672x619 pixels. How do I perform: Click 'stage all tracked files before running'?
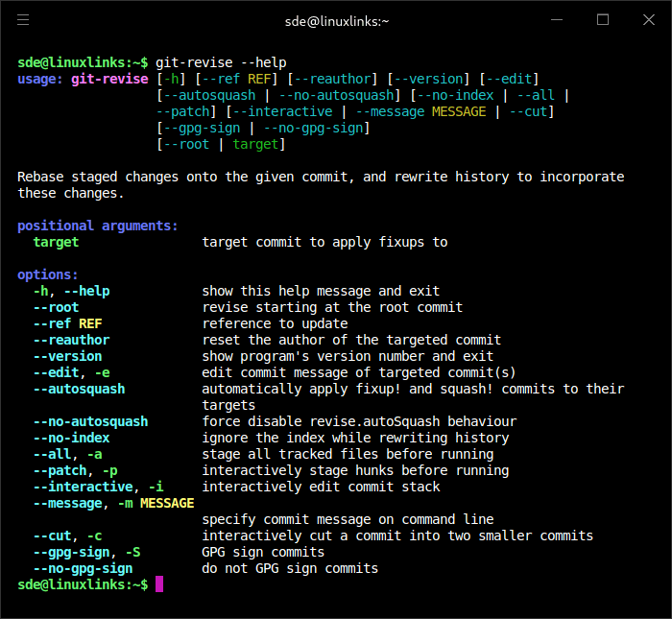[x=348, y=454]
